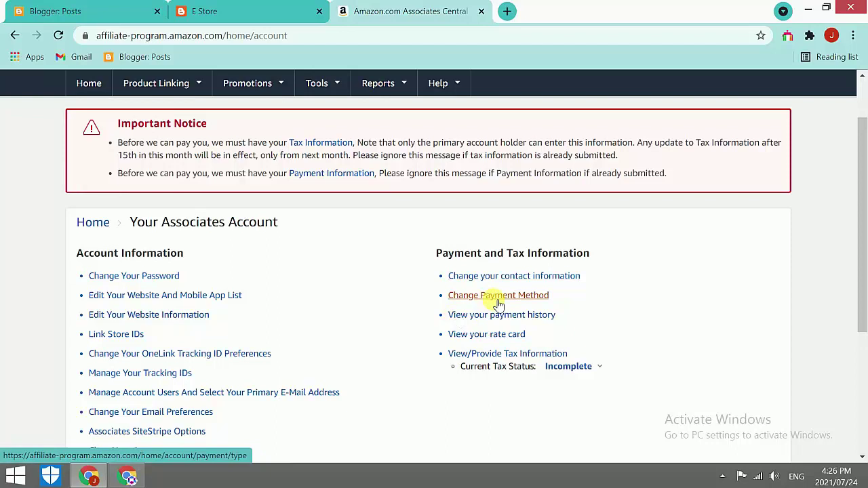Expand the Incomplete tax status dropdown
Screen dimensions: 868x488
pyautogui.click(x=574, y=366)
